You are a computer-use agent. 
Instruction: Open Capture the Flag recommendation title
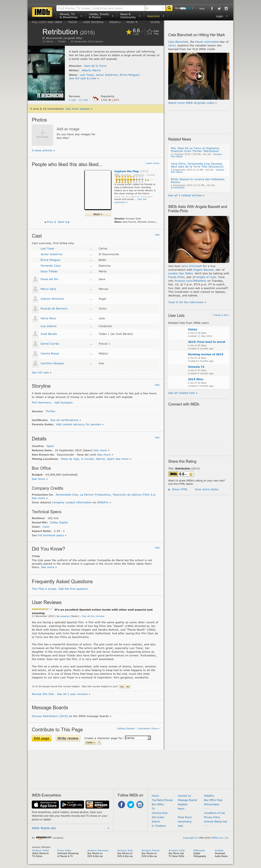pos(126,171)
